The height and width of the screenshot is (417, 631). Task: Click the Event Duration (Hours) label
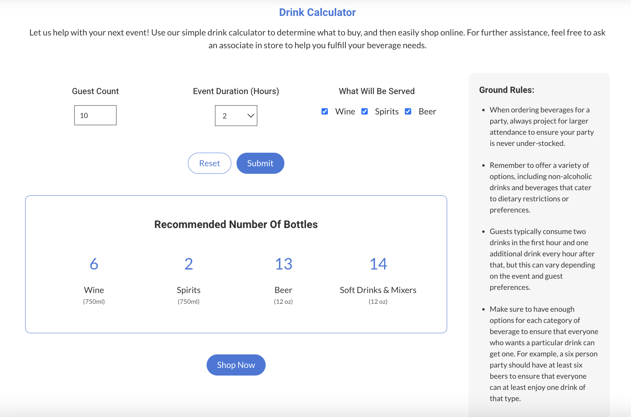click(236, 91)
